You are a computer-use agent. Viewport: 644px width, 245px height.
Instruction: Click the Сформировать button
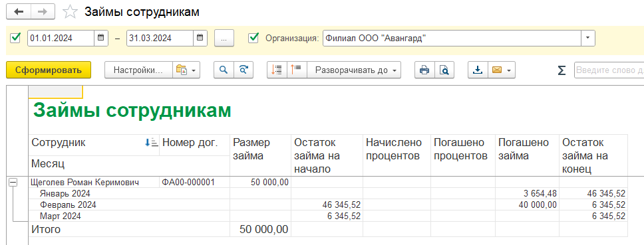49,70
